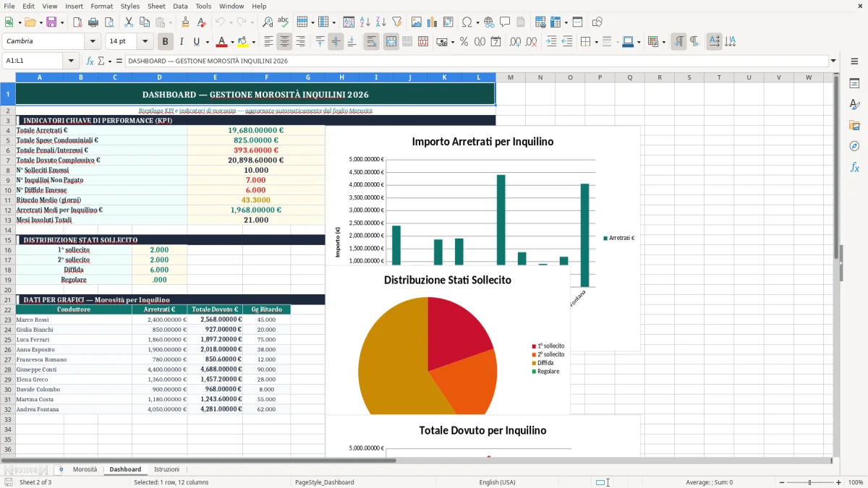Expand the formula bar arrow
868x488 pixels.
coord(833,61)
